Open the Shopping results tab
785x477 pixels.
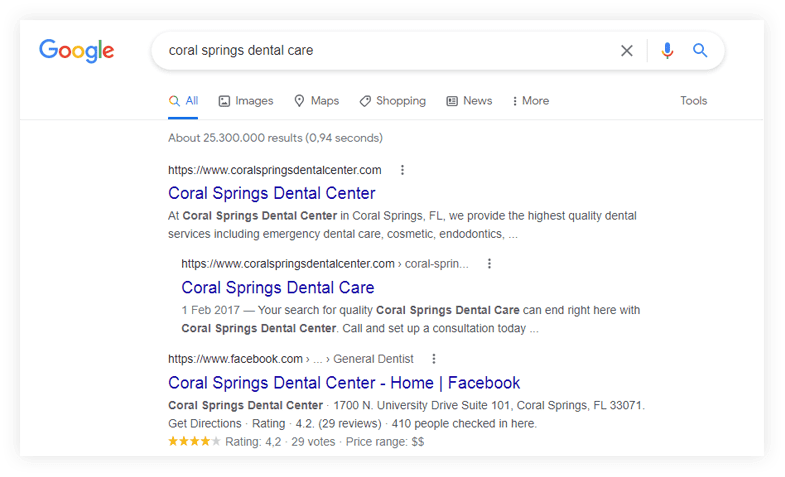392,101
